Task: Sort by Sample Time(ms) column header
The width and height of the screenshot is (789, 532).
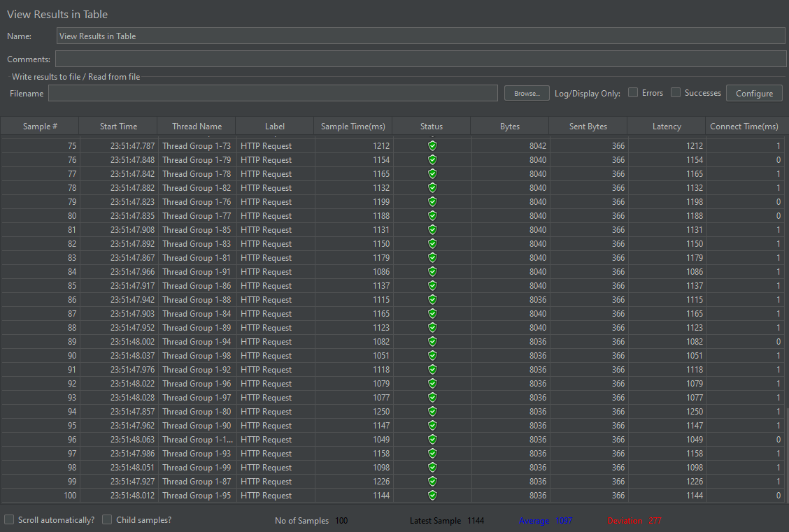Action: pyautogui.click(x=353, y=127)
